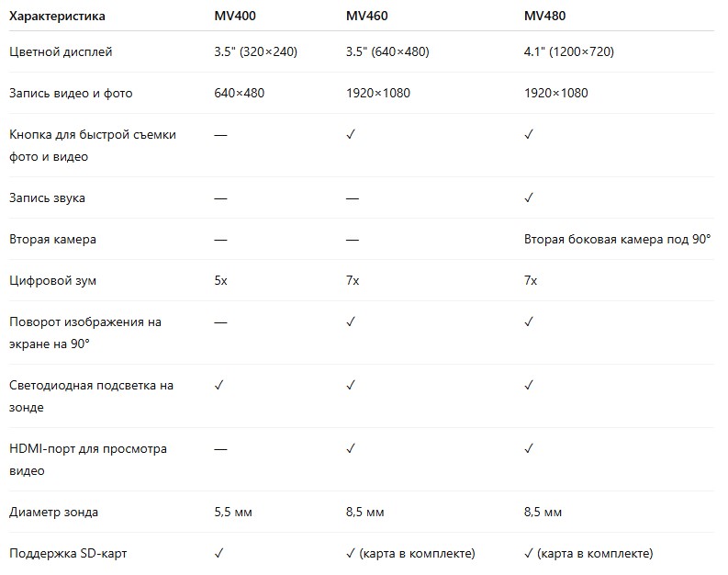Select the 4.1" (1200×720) display cell
Viewport: 728px width, 575px height.
[569, 51]
